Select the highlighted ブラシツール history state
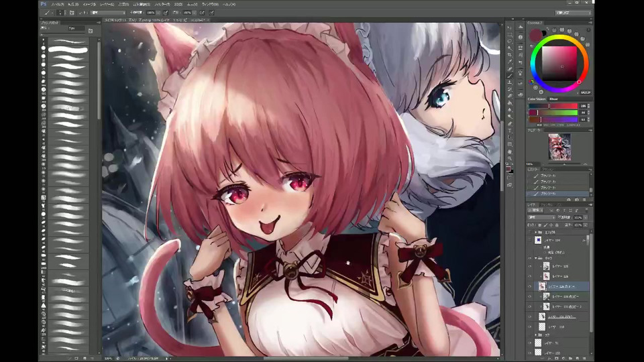This screenshot has width=644, height=362. coord(557,193)
